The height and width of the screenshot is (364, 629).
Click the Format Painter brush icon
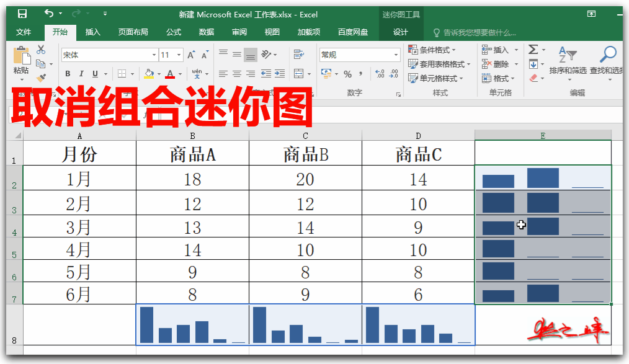(x=41, y=78)
